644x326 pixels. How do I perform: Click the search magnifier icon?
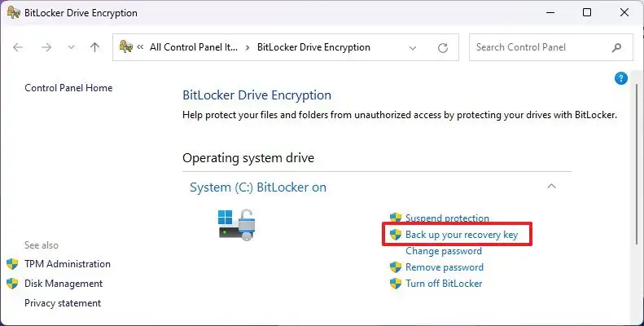click(x=619, y=47)
